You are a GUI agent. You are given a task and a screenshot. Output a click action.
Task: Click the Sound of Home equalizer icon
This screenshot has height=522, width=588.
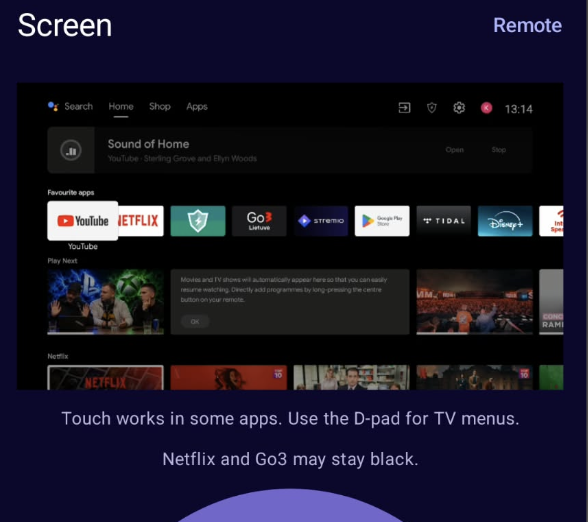click(71, 150)
